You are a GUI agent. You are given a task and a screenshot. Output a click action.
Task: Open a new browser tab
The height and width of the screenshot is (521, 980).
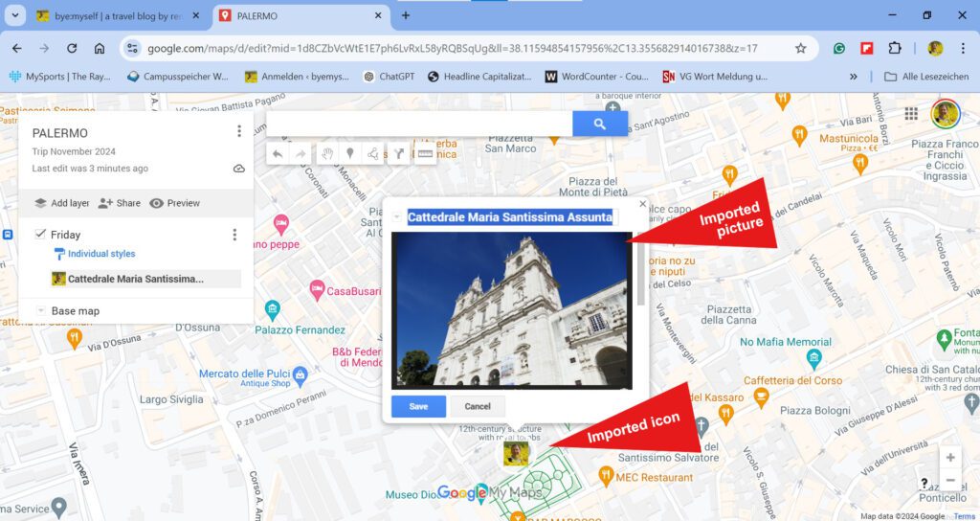click(406, 15)
